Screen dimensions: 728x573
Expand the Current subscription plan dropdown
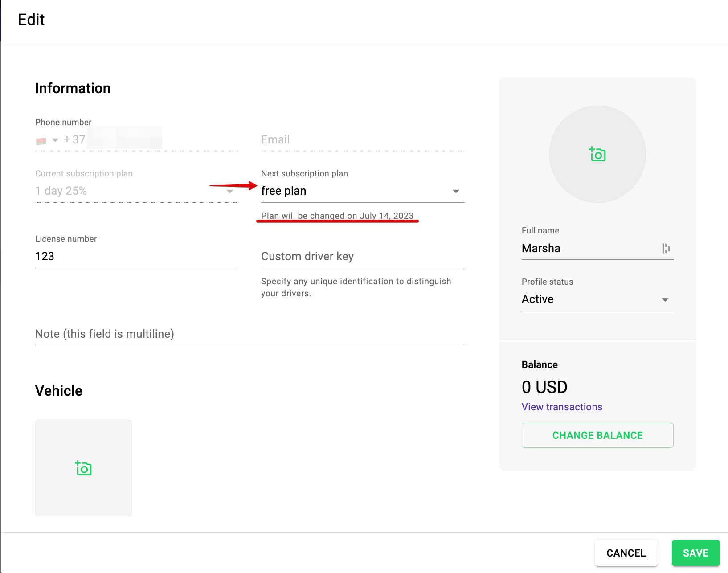click(x=230, y=192)
